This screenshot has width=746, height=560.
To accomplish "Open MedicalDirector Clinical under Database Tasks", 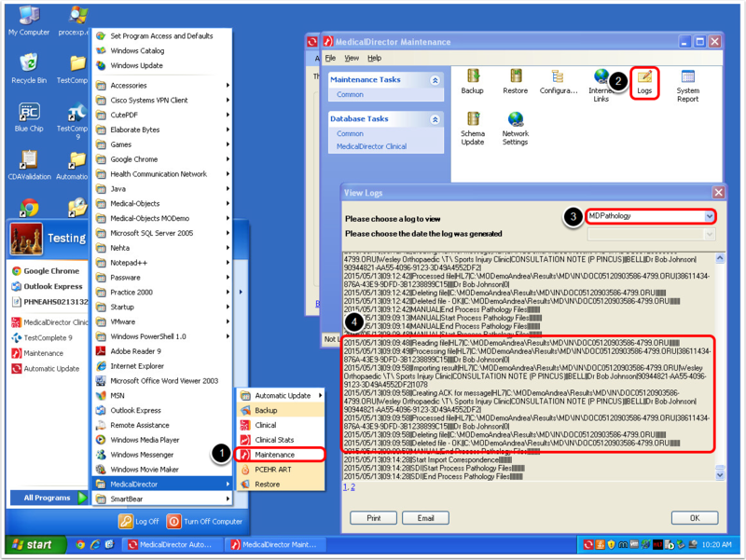I will pos(371,146).
